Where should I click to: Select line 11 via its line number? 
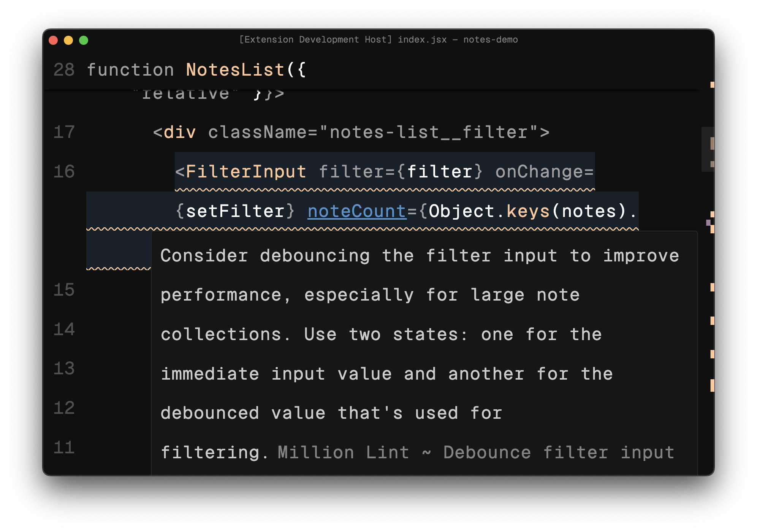64,448
